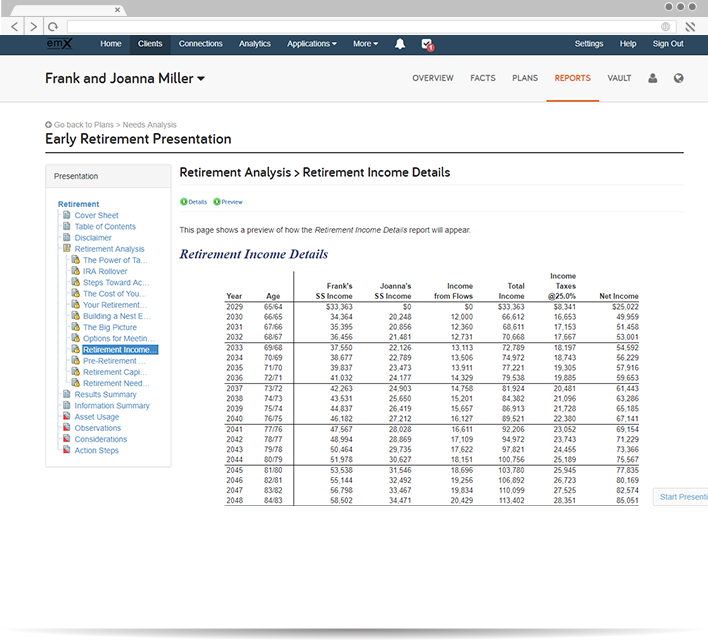Click the Preview link text
Image resolution: width=708 pixels, height=640 pixels.
[x=232, y=202]
